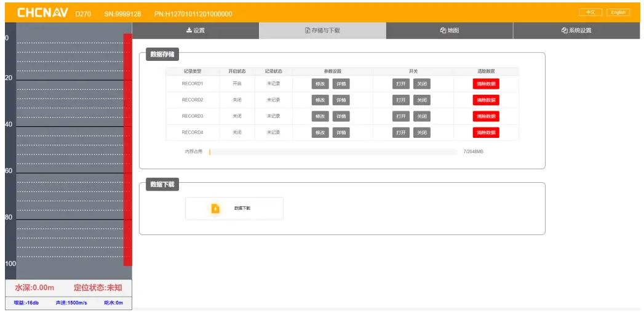Click the D270 model label
Screen dimensions: 644x312
point(84,14)
